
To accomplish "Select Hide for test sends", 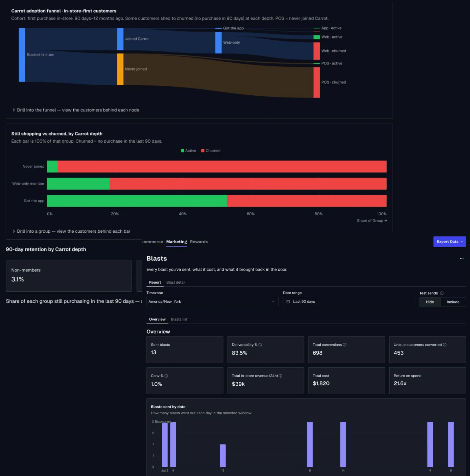I will tap(430, 302).
